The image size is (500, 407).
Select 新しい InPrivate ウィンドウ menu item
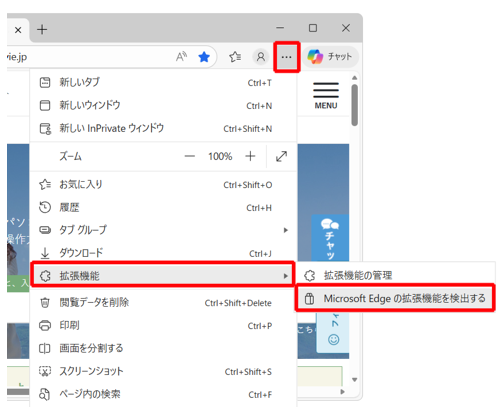tap(163, 128)
